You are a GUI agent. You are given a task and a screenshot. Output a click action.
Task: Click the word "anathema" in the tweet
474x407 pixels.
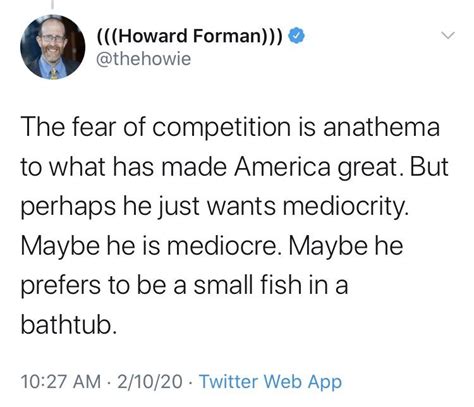381,127
